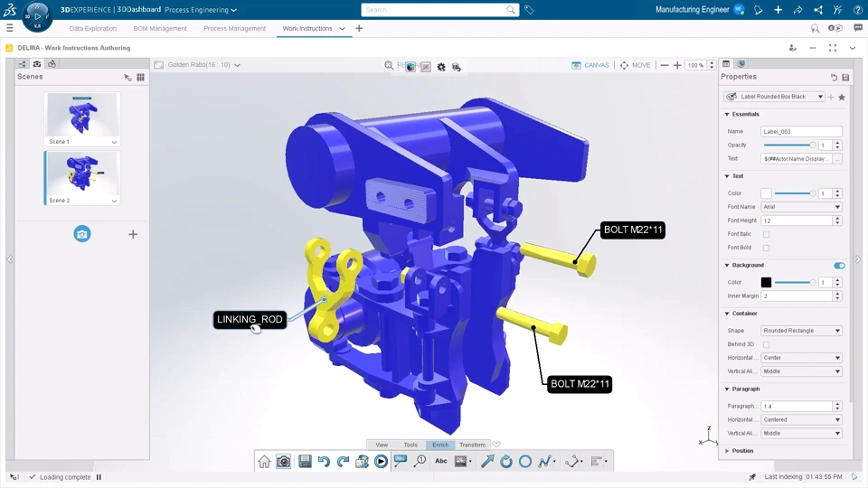This screenshot has width=868, height=488.
Task: Select the arrow drawing tool
Action: click(487, 462)
